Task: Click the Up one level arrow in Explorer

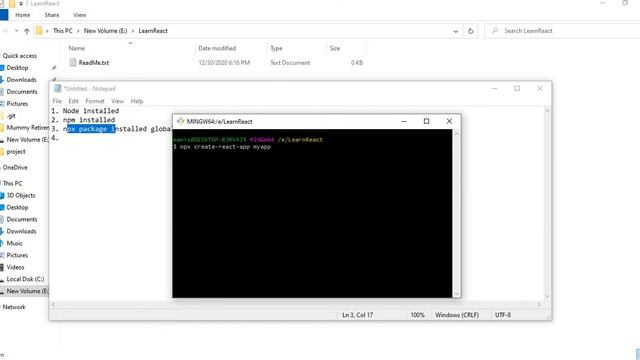Action: [27, 31]
